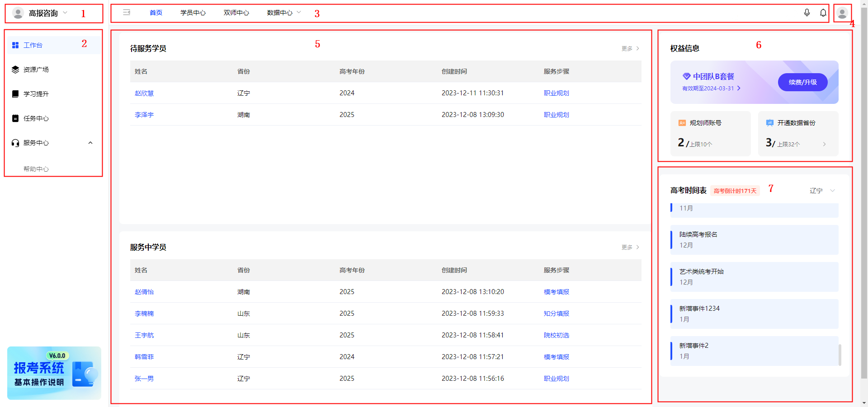Open 工作台 from the sidebar
The height and width of the screenshot is (407, 868).
(33, 45)
